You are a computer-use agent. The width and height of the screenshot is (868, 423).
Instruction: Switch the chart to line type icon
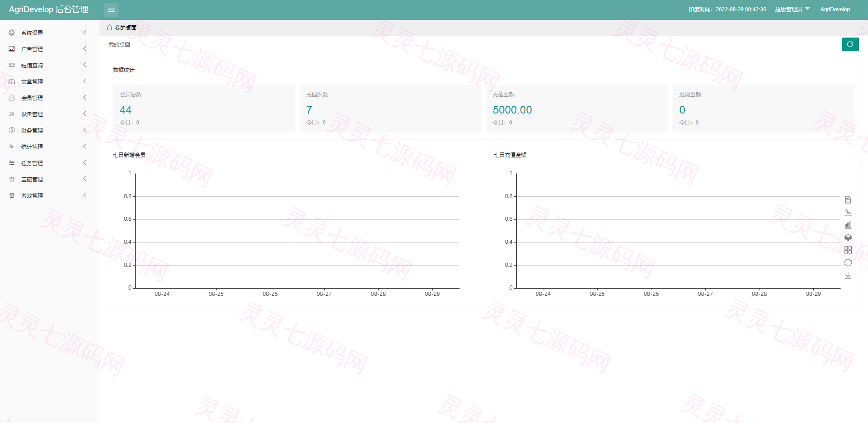click(848, 212)
